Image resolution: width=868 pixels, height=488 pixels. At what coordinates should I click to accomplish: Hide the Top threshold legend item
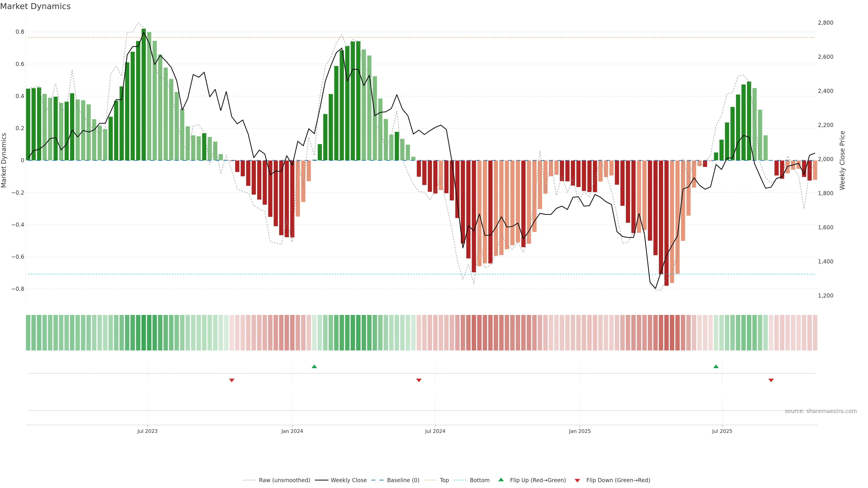coord(444,480)
